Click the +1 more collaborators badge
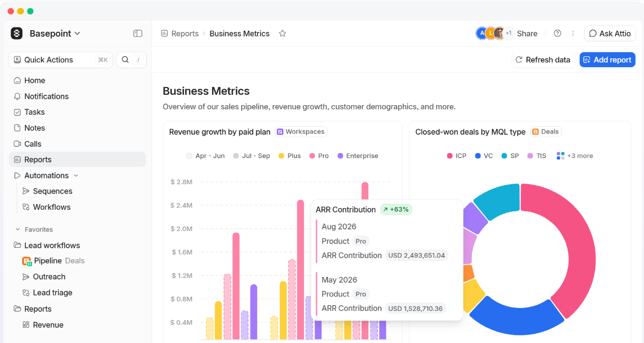 tap(508, 33)
